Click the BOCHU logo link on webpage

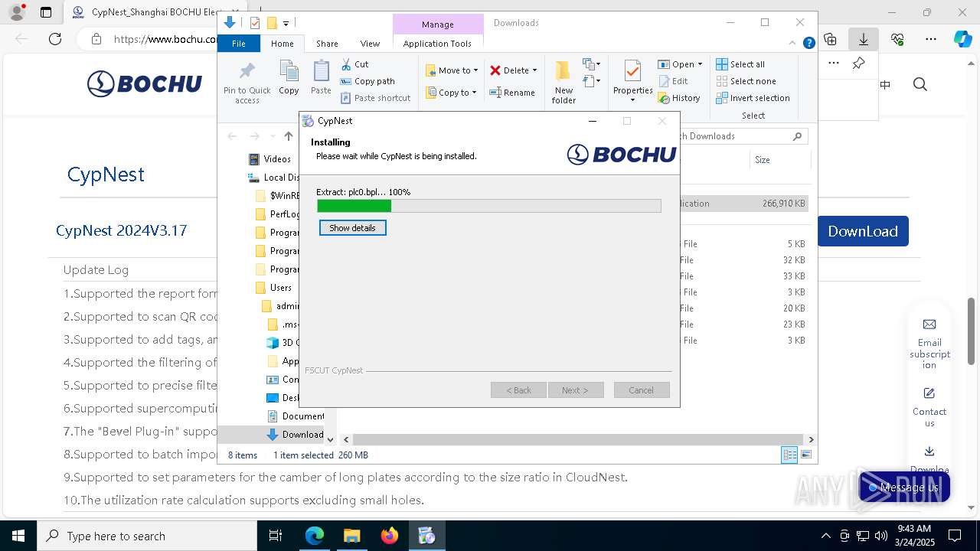click(x=145, y=84)
